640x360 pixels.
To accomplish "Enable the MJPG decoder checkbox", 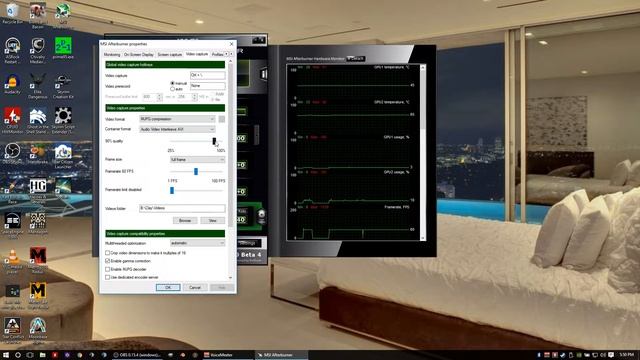I will pyautogui.click(x=108, y=269).
